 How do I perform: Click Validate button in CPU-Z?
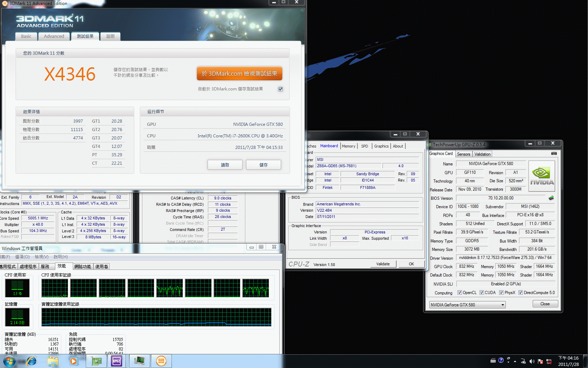(x=383, y=264)
